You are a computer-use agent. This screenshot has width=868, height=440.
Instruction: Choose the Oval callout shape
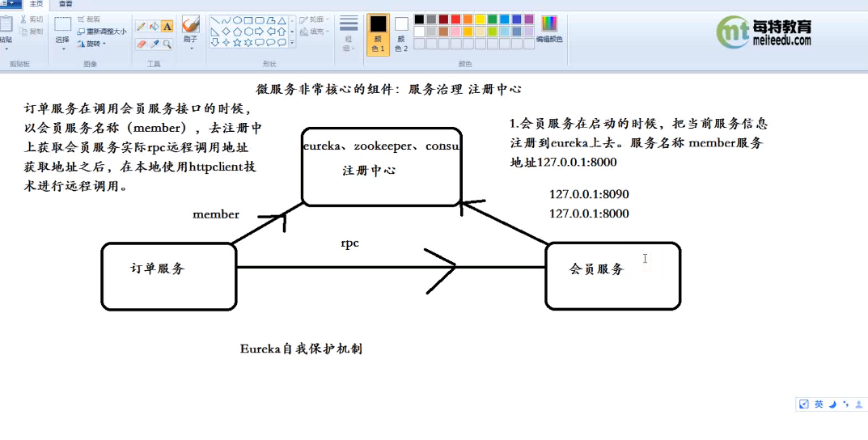[270, 42]
